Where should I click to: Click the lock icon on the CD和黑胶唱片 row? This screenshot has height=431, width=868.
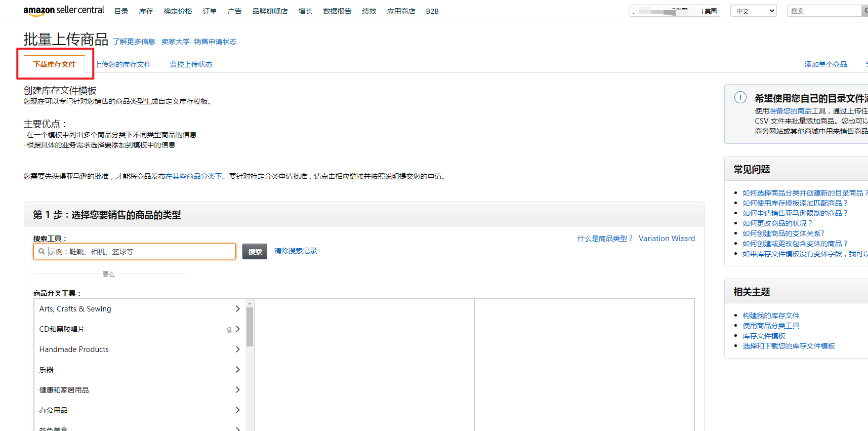229,330
